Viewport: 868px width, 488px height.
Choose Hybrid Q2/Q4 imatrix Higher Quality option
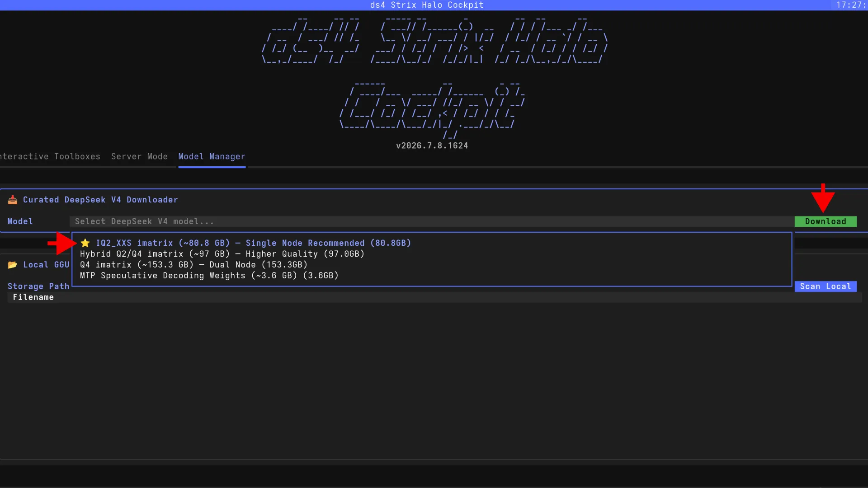coord(432,254)
